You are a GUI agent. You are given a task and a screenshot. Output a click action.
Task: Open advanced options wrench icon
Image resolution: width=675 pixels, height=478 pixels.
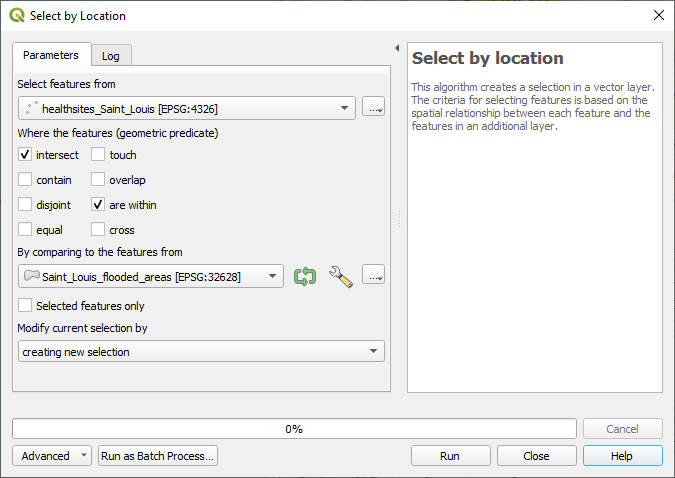click(341, 277)
